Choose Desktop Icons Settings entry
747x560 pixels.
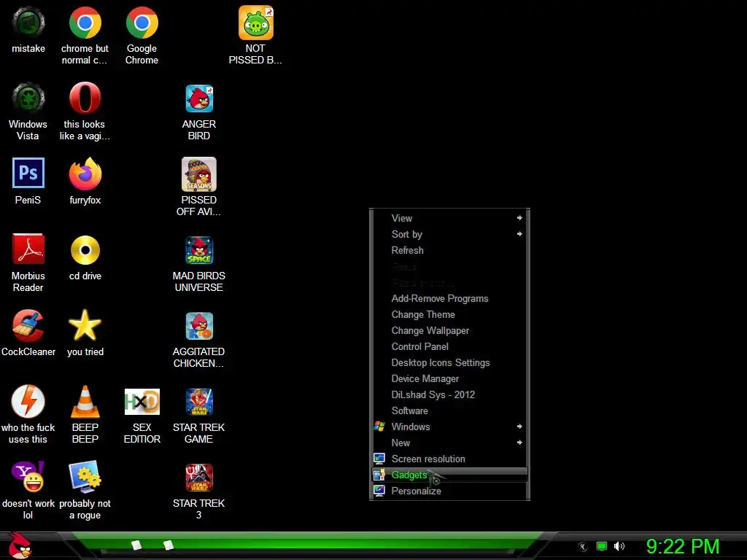click(x=449, y=363)
